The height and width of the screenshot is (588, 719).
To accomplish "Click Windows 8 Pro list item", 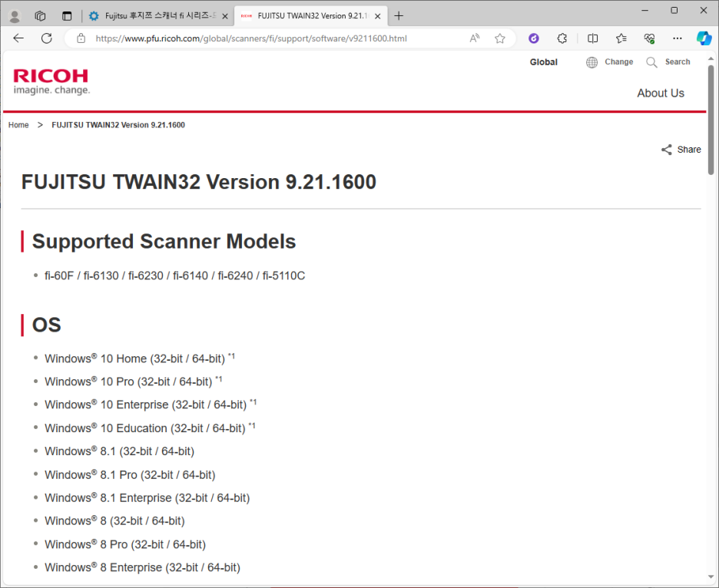I will pos(125,544).
